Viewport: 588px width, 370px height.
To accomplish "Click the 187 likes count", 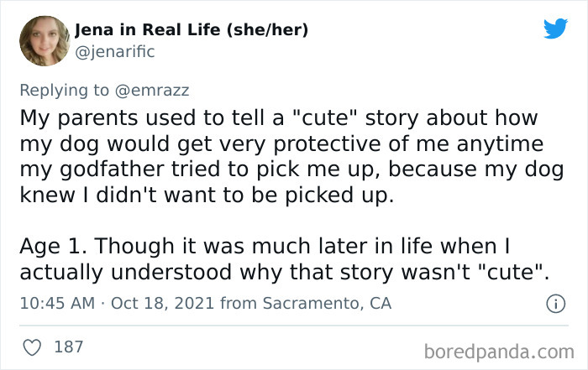I will pyautogui.click(x=69, y=345).
